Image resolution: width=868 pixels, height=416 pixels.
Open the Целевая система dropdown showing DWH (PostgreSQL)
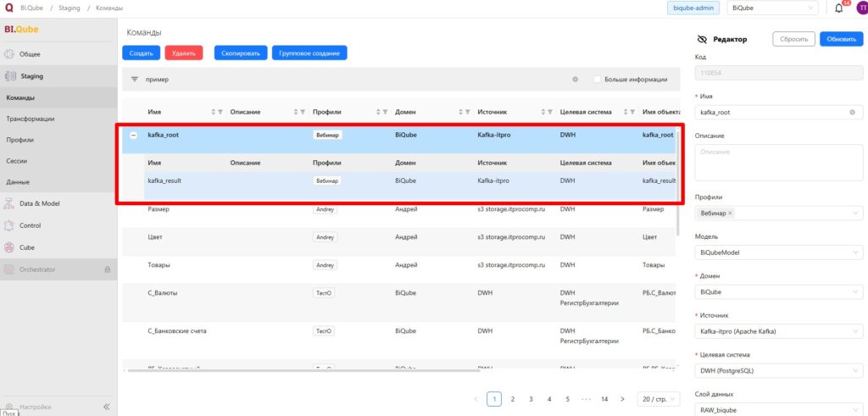779,370
